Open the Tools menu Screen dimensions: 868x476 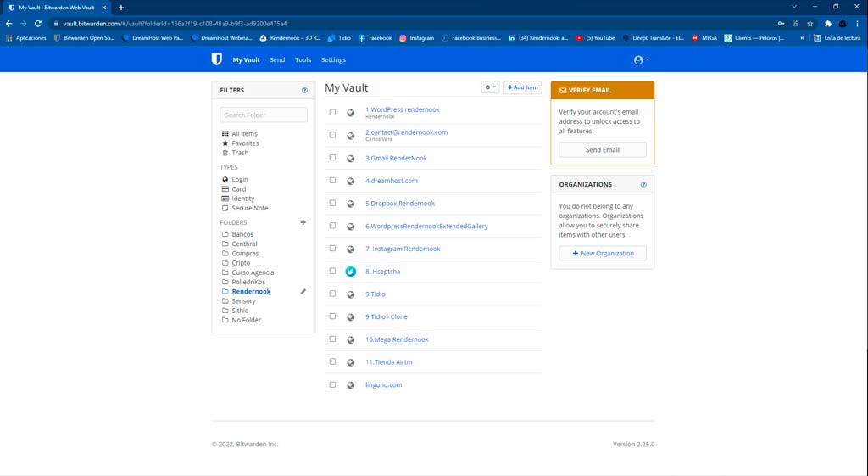tap(303, 60)
